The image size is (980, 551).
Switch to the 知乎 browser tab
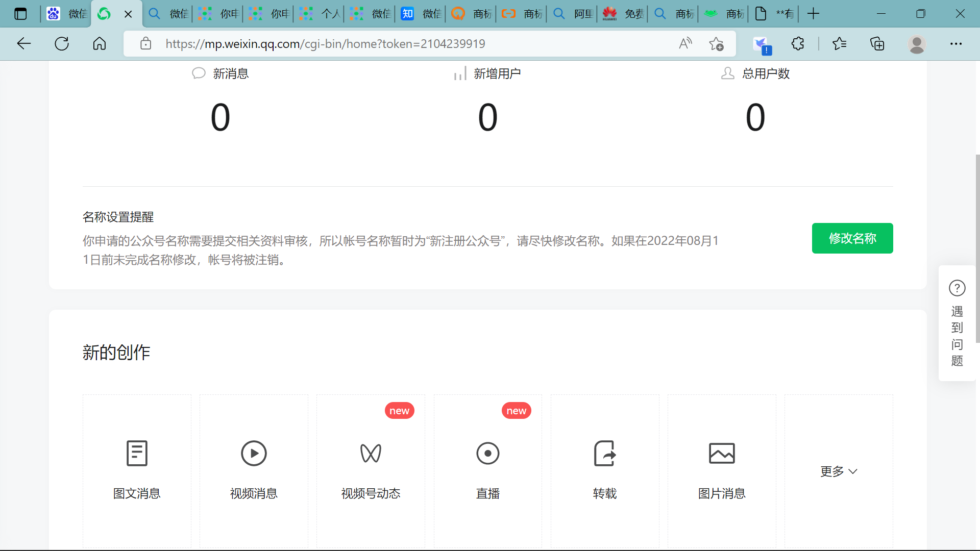(x=420, y=14)
